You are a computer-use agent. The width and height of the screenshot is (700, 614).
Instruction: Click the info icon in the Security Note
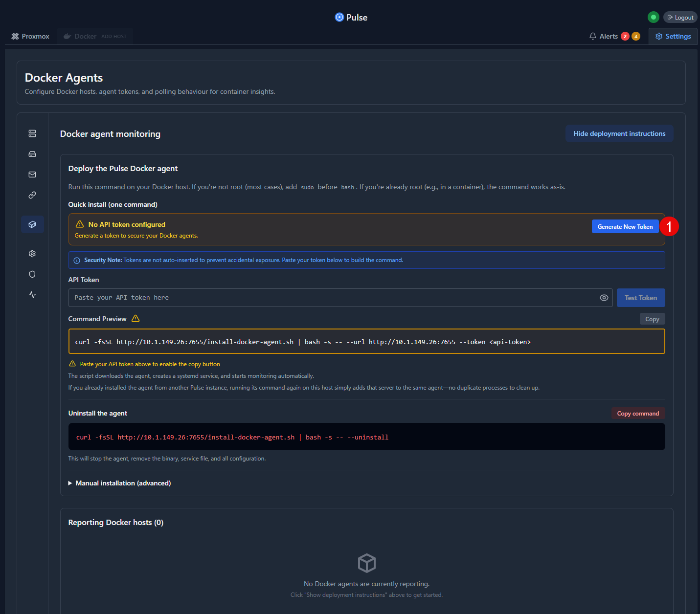point(77,261)
